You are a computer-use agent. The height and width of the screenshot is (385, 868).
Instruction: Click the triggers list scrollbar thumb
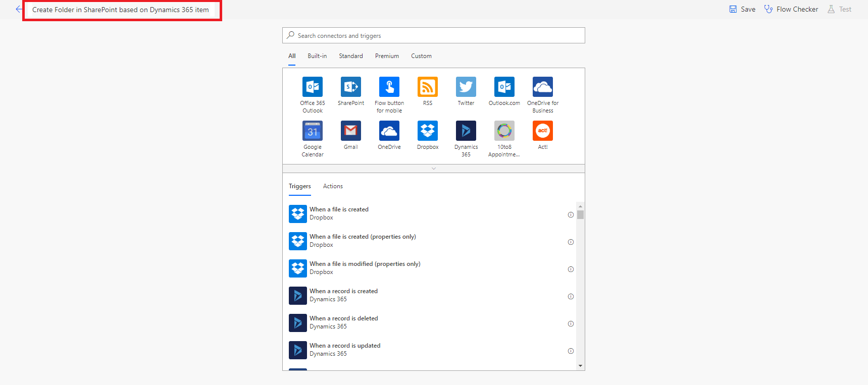tap(581, 214)
